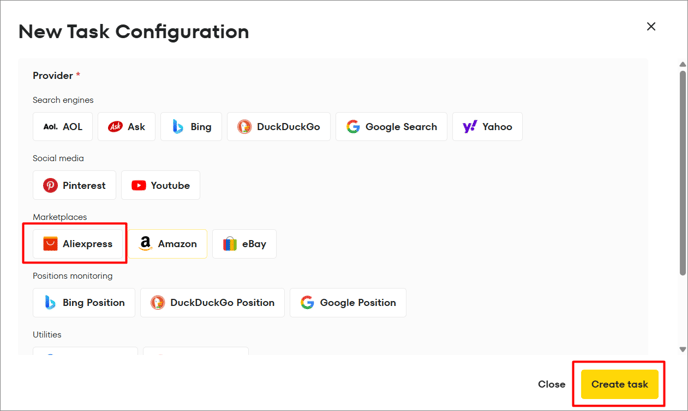Select the Bing provider tile
The image size is (688, 411).
191,127
